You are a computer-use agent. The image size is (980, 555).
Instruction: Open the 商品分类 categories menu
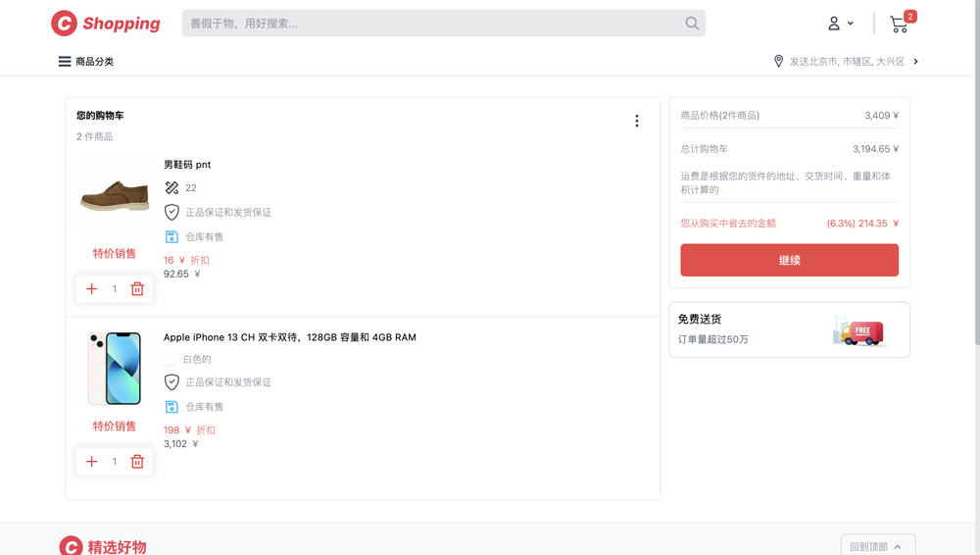coord(86,62)
